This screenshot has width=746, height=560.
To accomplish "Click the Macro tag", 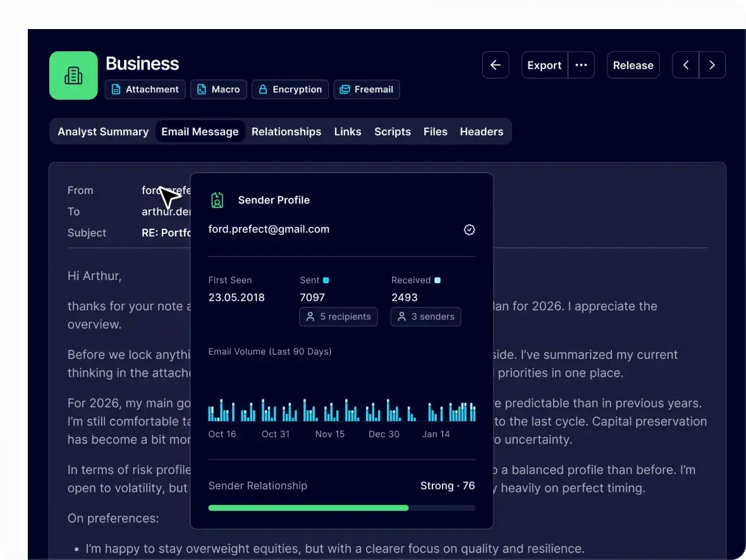I will pyautogui.click(x=219, y=90).
